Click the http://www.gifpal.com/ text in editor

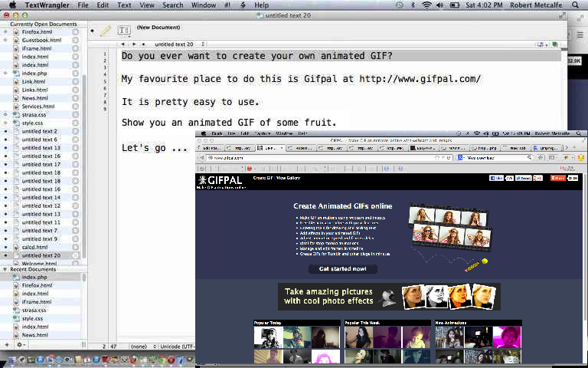[420, 79]
